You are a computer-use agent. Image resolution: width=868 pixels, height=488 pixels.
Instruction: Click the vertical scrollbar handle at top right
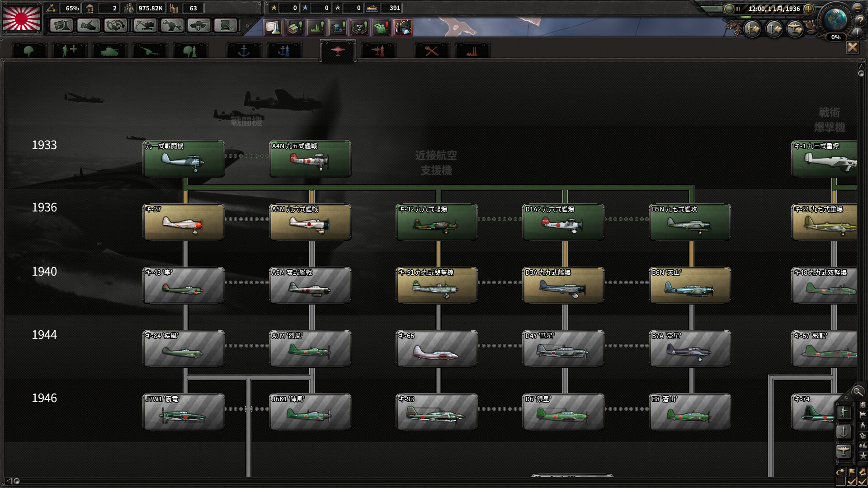[861, 73]
